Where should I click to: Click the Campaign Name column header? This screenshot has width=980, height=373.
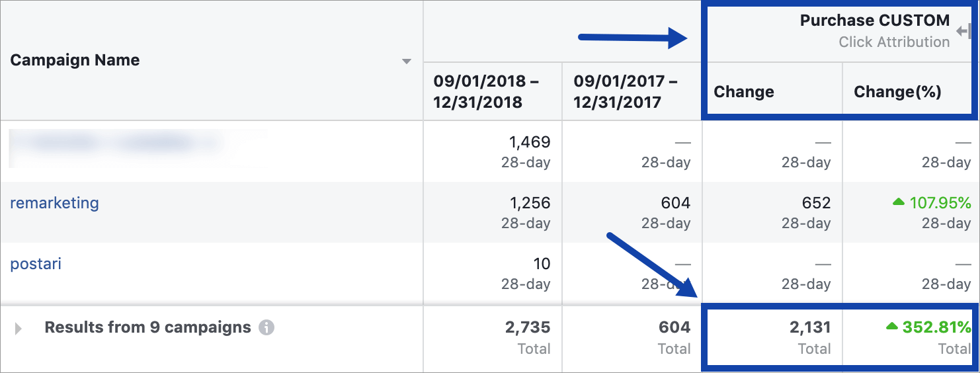click(x=75, y=60)
